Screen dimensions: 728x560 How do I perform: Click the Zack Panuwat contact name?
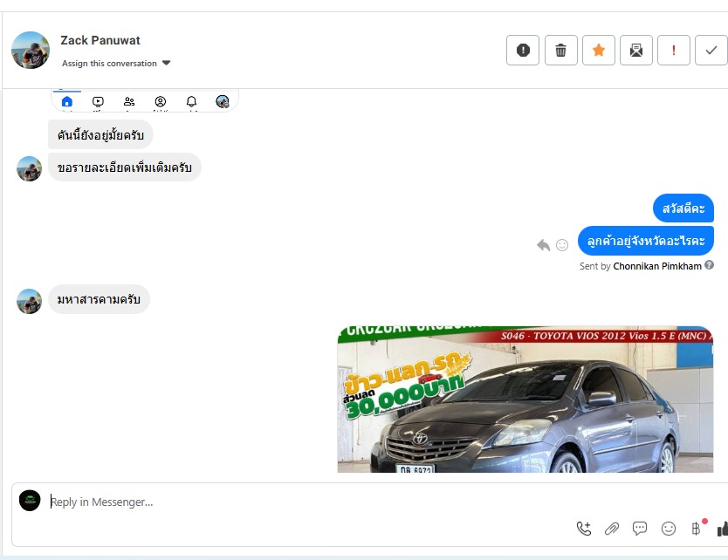point(100,40)
